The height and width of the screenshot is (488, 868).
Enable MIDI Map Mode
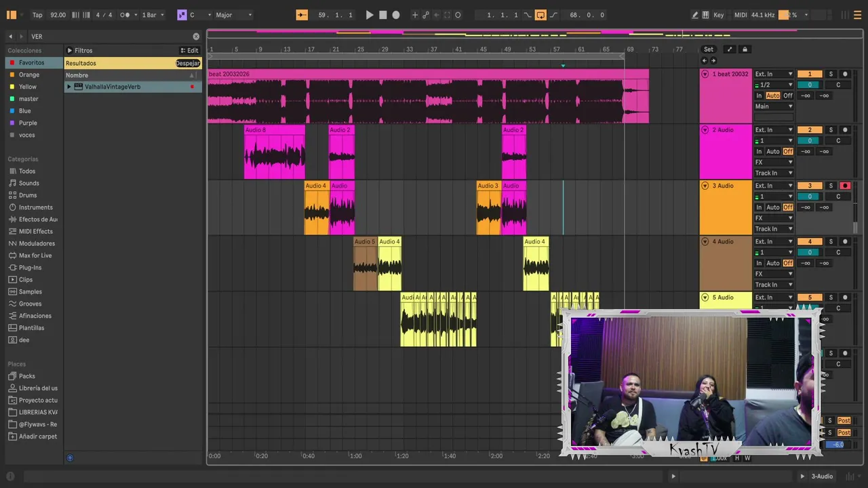(x=741, y=15)
